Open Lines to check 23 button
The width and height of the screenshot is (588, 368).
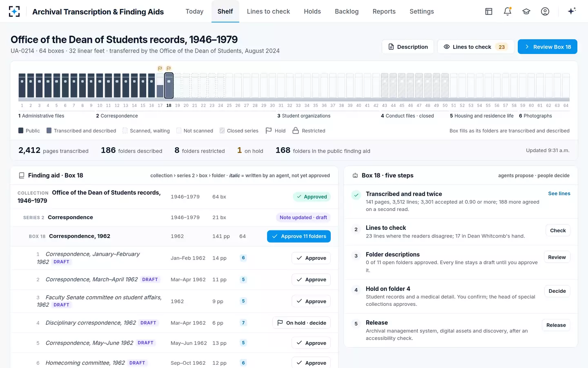pyautogui.click(x=476, y=47)
